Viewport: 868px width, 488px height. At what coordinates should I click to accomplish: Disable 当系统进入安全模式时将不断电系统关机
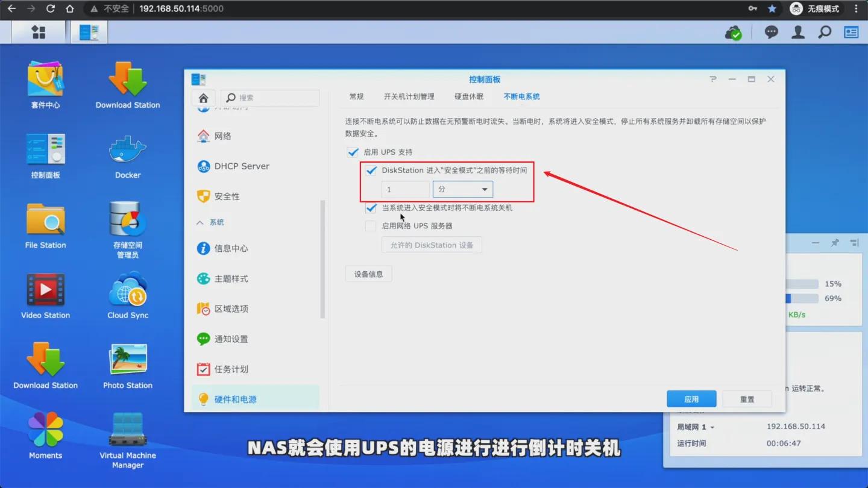(370, 208)
